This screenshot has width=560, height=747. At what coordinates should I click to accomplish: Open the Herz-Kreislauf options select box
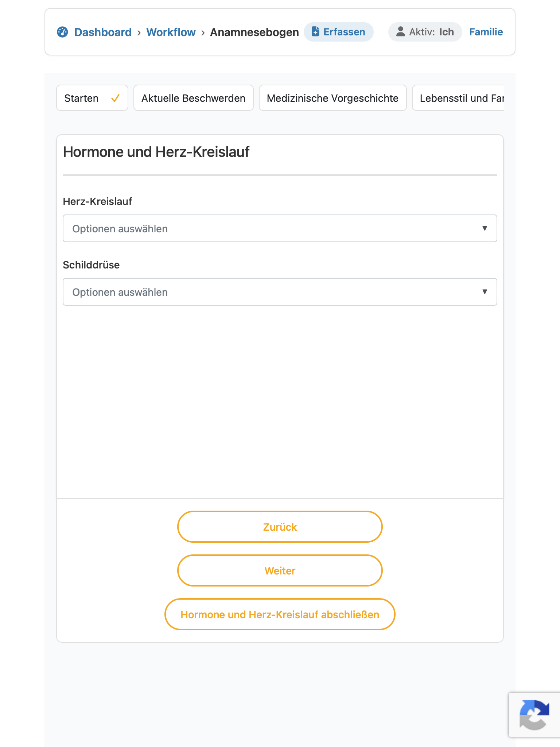pos(280,228)
